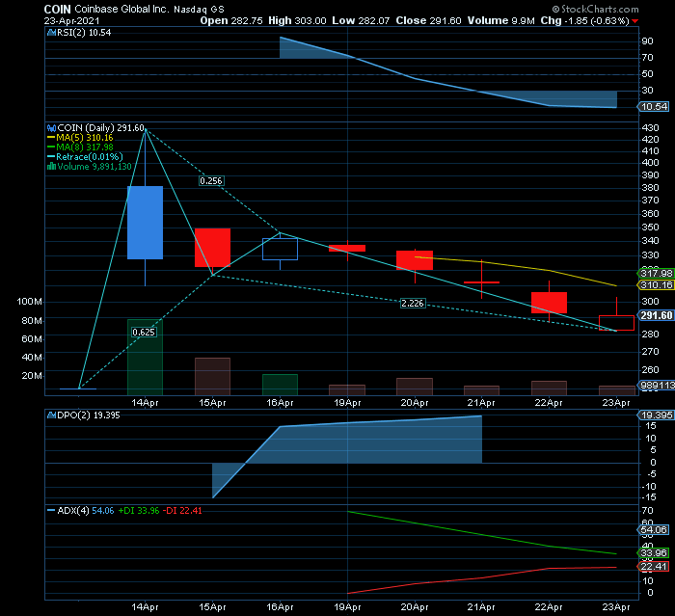This screenshot has height=616, width=675.
Task: Click the 33.96 +DI value tag
Action: tap(654, 553)
